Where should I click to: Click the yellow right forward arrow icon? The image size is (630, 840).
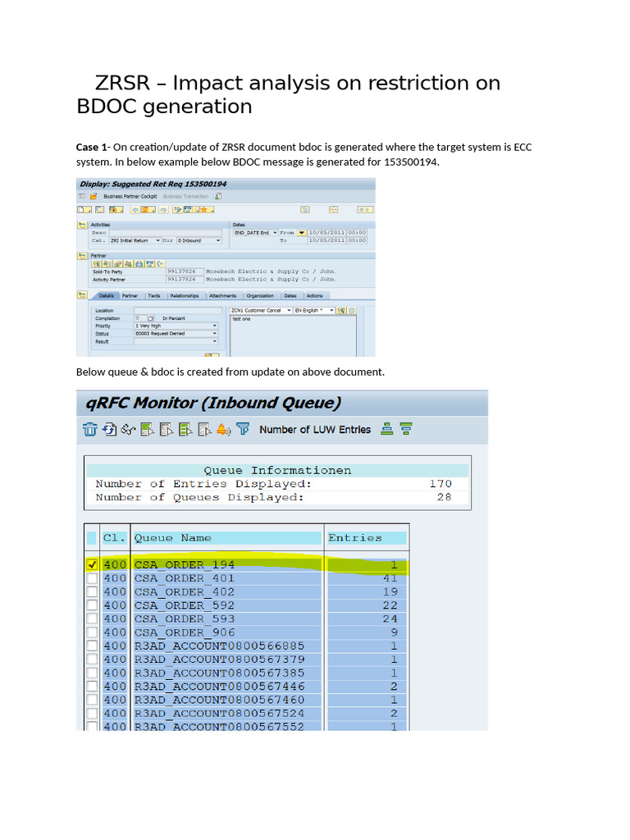[163, 209]
